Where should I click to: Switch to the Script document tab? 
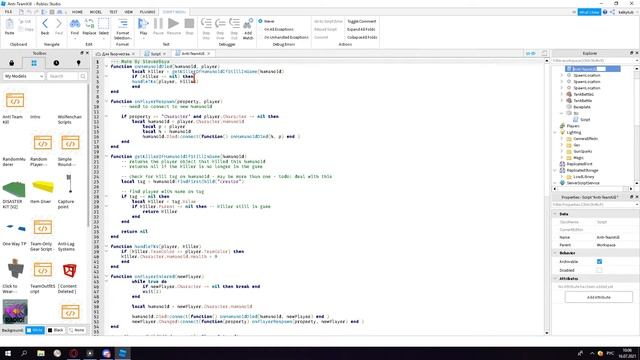(x=156, y=53)
